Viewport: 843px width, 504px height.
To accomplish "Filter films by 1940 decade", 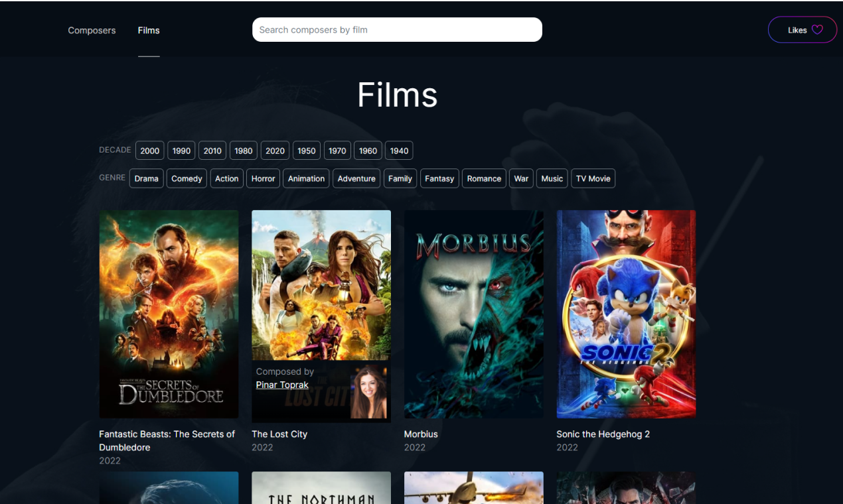I will click(399, 151).
